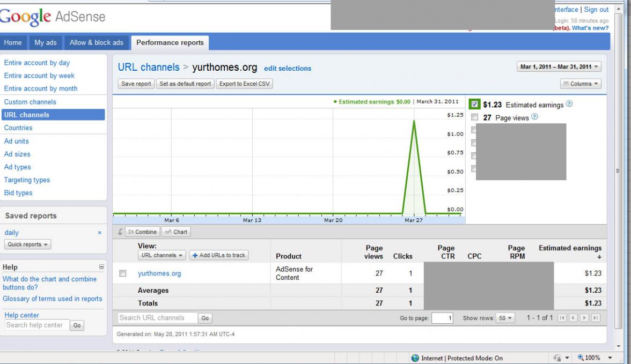Click the edit selections link
631x364 pixels.
(288, 69)
